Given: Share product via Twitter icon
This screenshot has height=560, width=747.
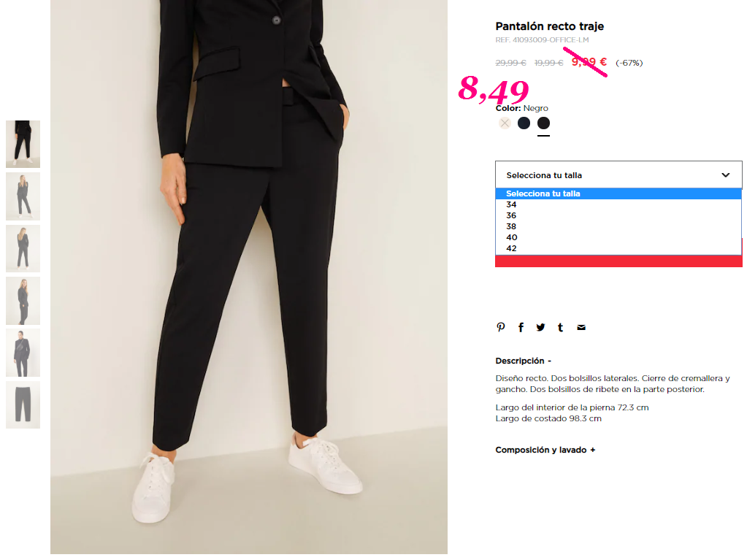Looking at the screenshot, I should (540, 327).
